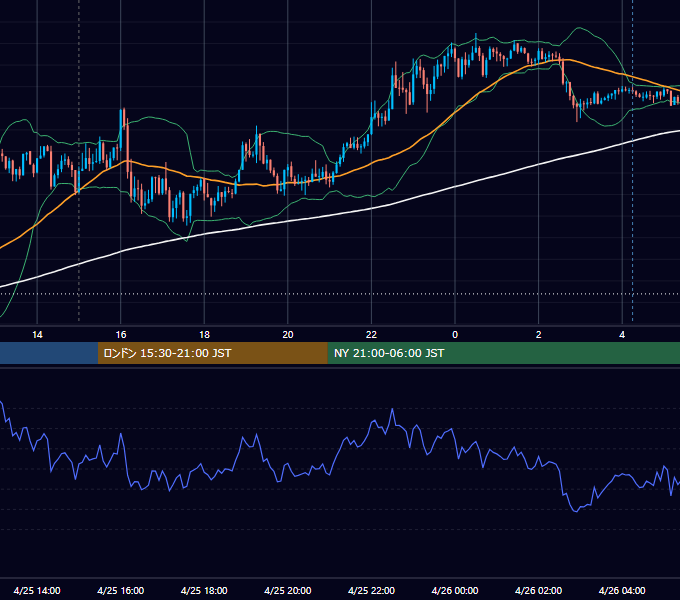Click the London session bar 15:30-21:00 JST
Image resolution: width=680 pixels, height=600 pixels.
coord(212,353)
